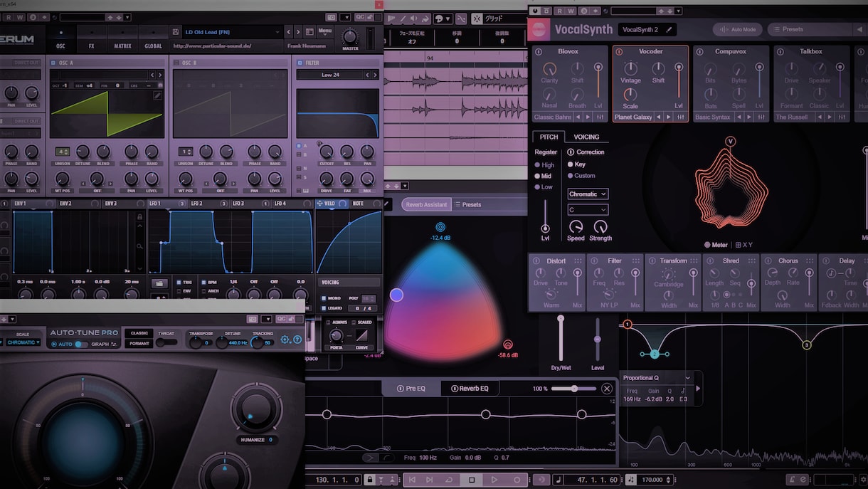The width and height of the screenshot is (868, 489).
Task: Open Biovox advanced settings sliders icon
Action: pyautogui.click(x=600, y=117)
